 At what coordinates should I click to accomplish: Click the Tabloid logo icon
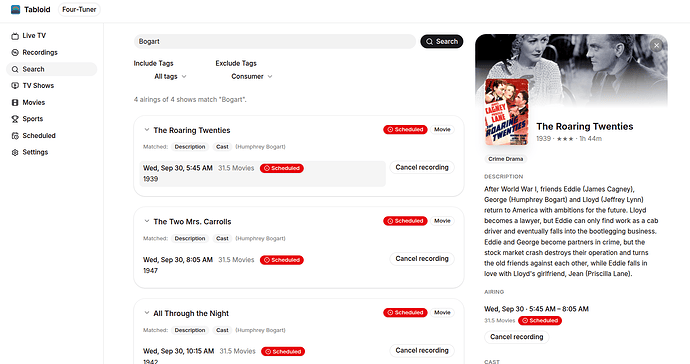[15, 9]
